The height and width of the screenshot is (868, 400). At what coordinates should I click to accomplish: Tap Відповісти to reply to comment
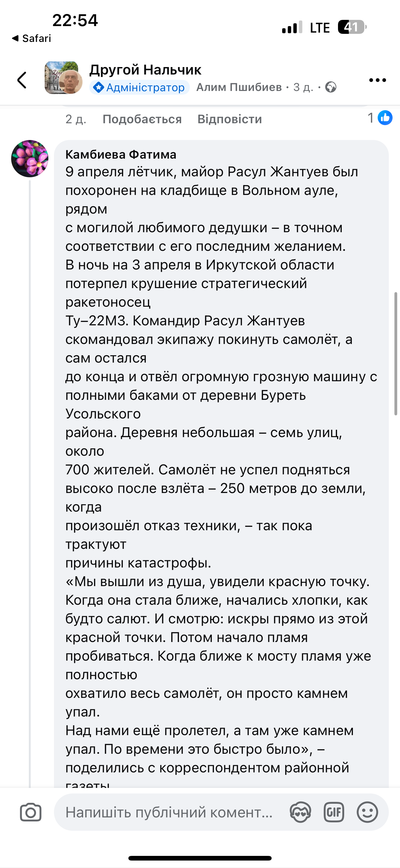(230, 119)
